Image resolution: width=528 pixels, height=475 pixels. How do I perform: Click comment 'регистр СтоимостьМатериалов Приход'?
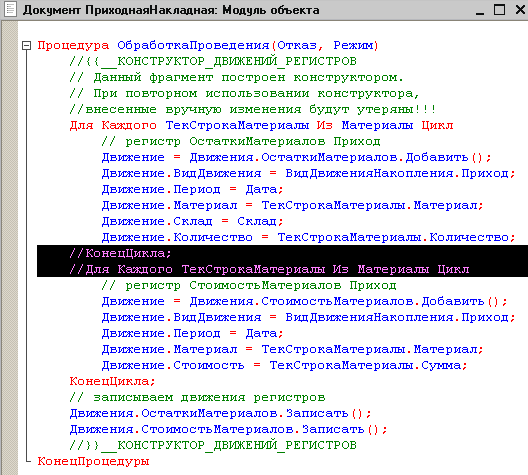point(249,285)
